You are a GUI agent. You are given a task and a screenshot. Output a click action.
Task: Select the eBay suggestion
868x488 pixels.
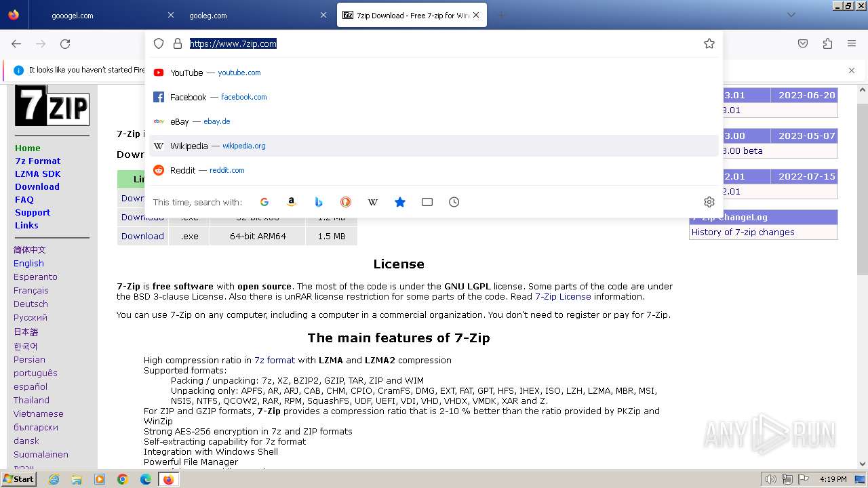click(x=434, y=121)
